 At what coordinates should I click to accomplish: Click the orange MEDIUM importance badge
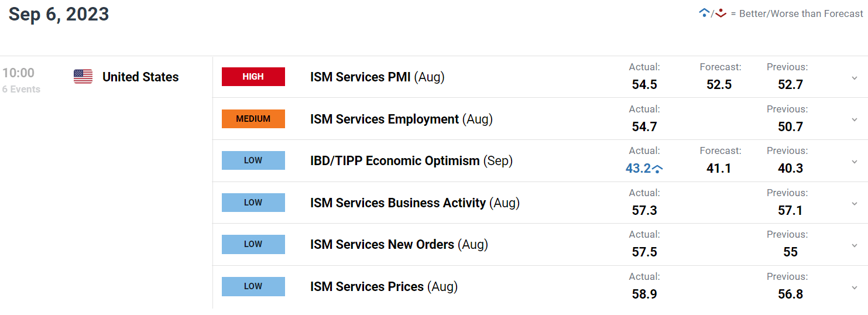point(253,119)
